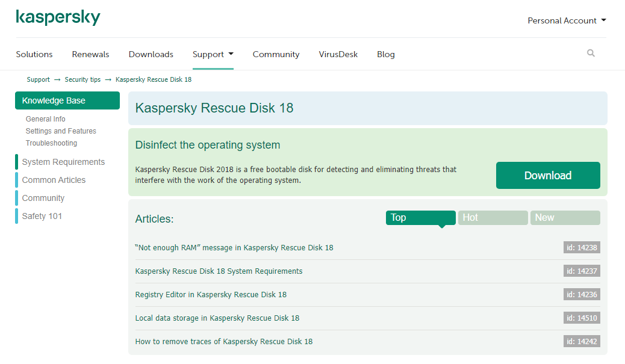Switch to the Hot articles tab
Viewport: 625px width, 364px height.
point(493,218)
